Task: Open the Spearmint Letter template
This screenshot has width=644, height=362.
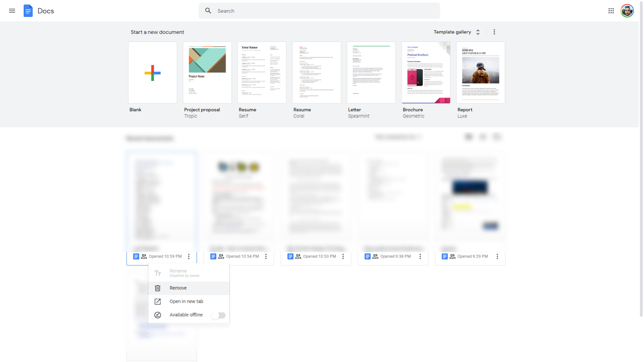Action: 371,72
